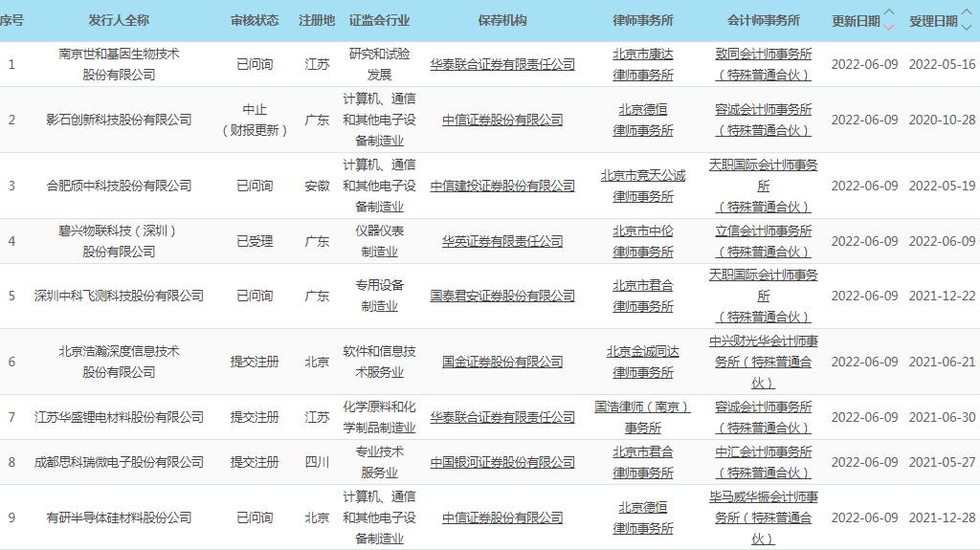This screenshot has height=550, width=980.
Task: Open 中汇会计师事务所 link
Action: 763,462
